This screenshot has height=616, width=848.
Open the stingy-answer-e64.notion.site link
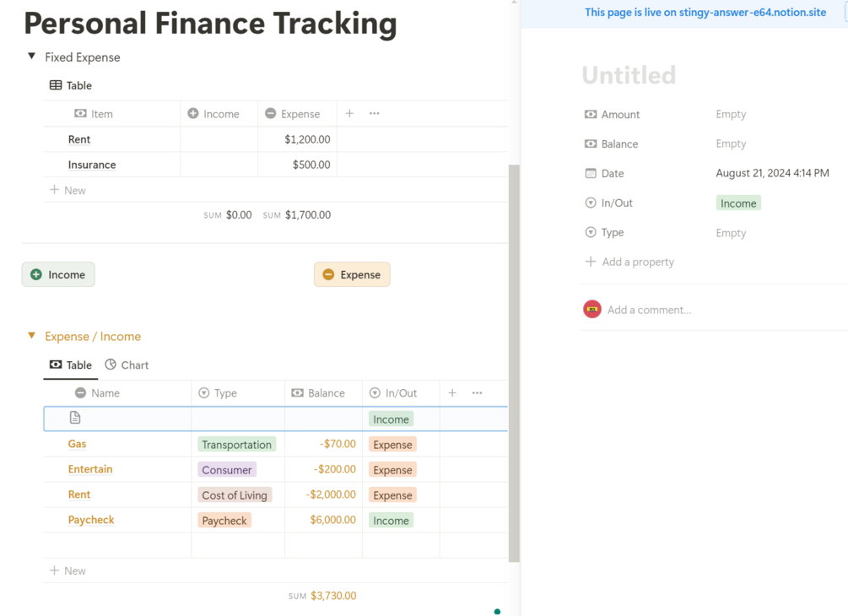[705, 13]
